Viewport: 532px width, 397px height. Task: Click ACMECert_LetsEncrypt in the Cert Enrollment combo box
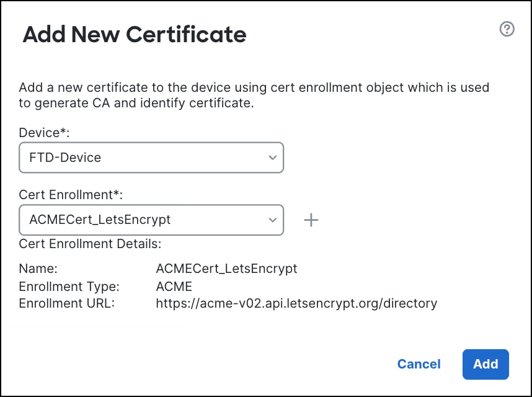[x=100, y=220]
